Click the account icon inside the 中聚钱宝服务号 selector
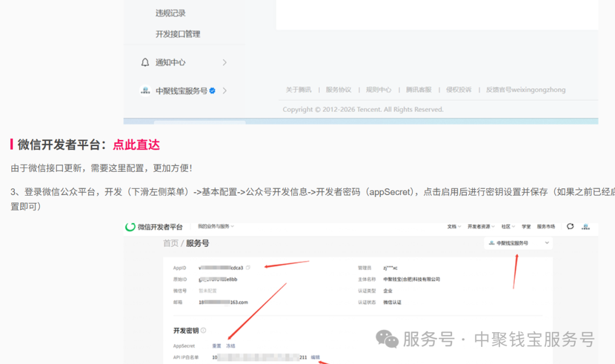 [x=490, y=242]
